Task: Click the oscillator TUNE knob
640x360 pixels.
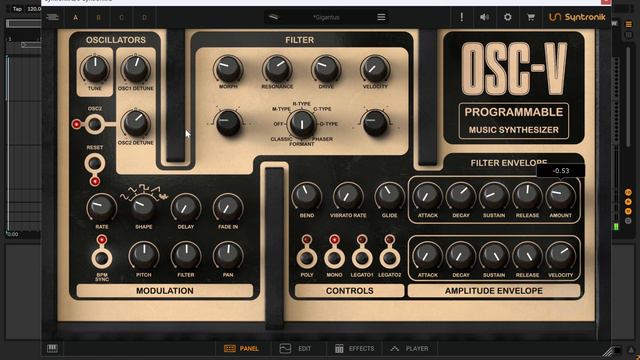Action: [x=95, y=69]
